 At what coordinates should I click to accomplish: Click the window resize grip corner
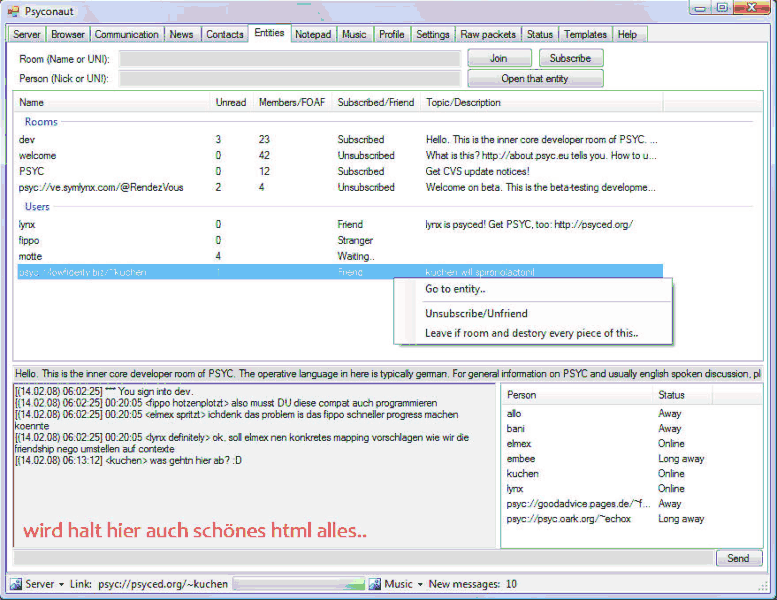[763, 587]
